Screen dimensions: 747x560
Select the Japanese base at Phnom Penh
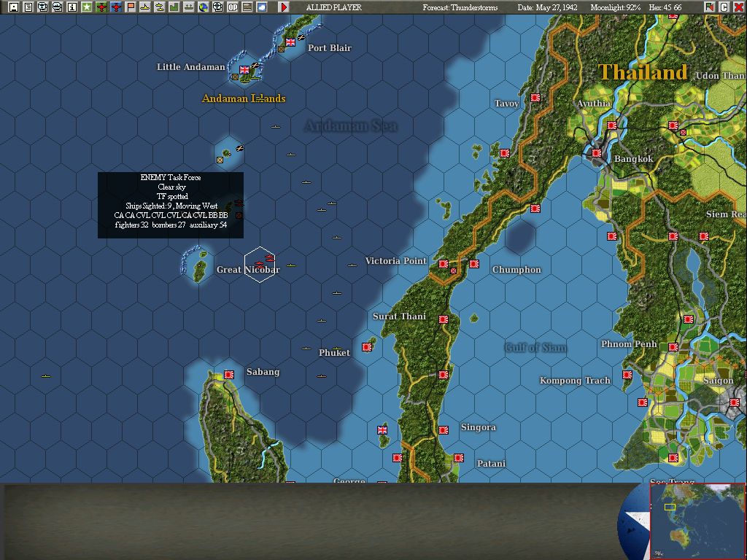pyautogui.click(x=673, y=347)
